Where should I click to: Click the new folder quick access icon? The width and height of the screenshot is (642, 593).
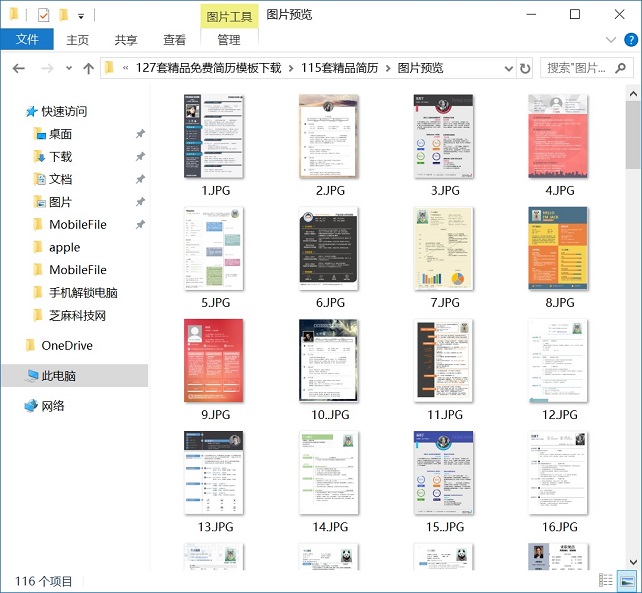[x=64, y=15]
